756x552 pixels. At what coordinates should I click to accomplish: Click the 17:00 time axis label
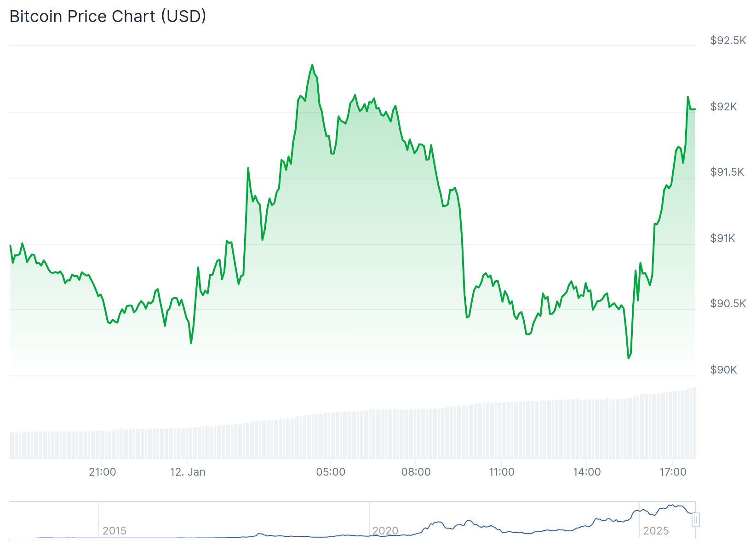673,472
